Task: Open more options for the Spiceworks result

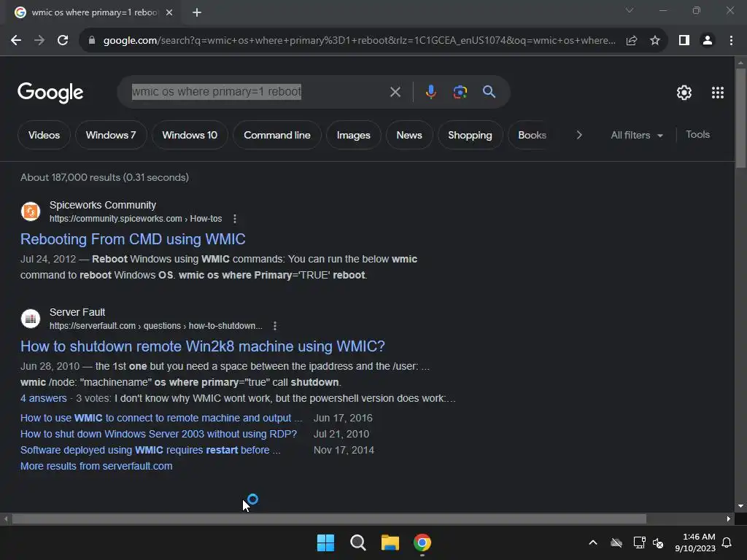Action: tap(234, 219)
